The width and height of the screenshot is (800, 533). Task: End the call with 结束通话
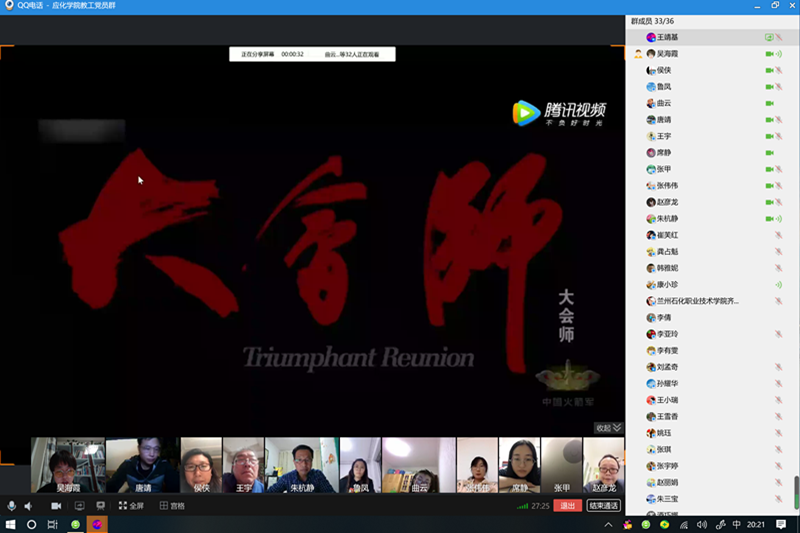(603, 506)
